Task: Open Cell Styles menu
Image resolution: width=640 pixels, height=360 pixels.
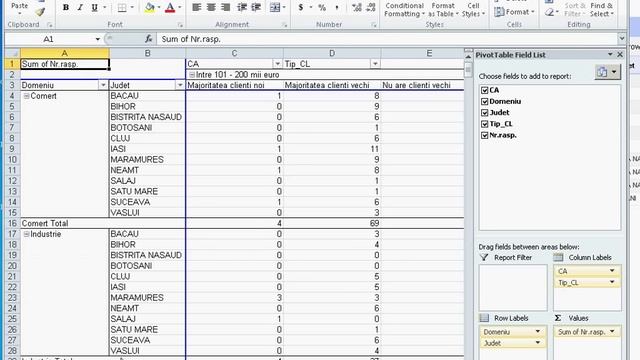Action: pos(473,10)
